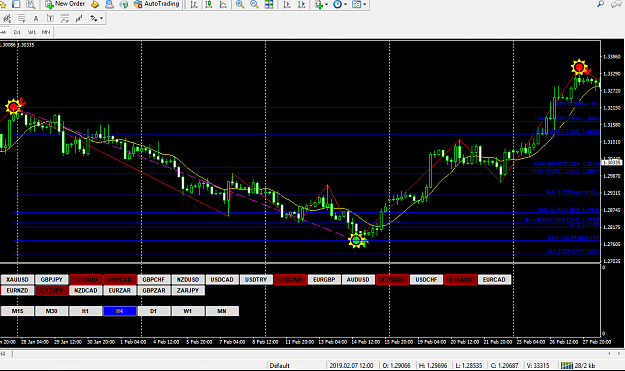Viewport: 625px width, 371px height.
Task: Switch chart to H1 timeframe button
Action: tap(86, 311)
